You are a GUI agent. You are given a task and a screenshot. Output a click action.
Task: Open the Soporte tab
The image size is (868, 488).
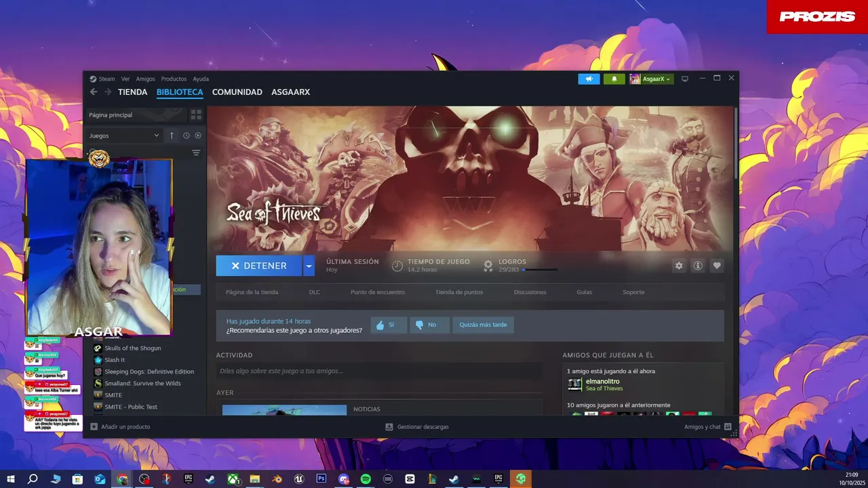(633, 292)
